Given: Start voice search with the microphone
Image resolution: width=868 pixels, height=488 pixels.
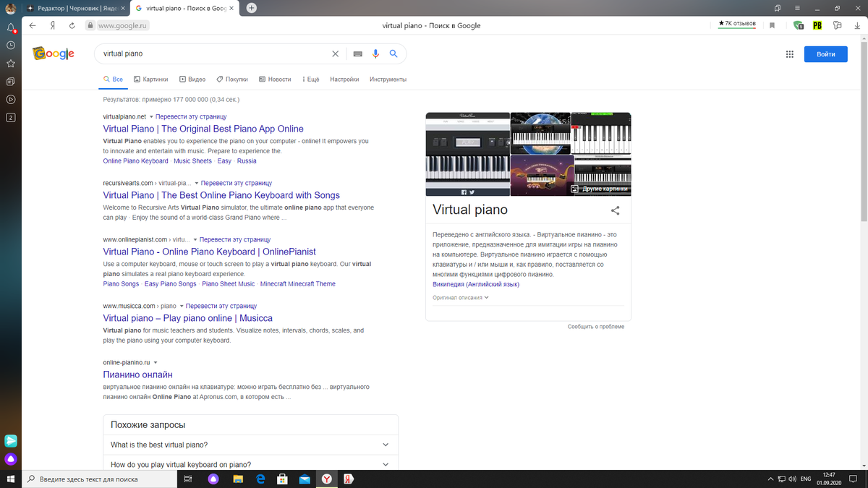Looking at the screenshot, I should pyautogui.click(x=375, y=53).
